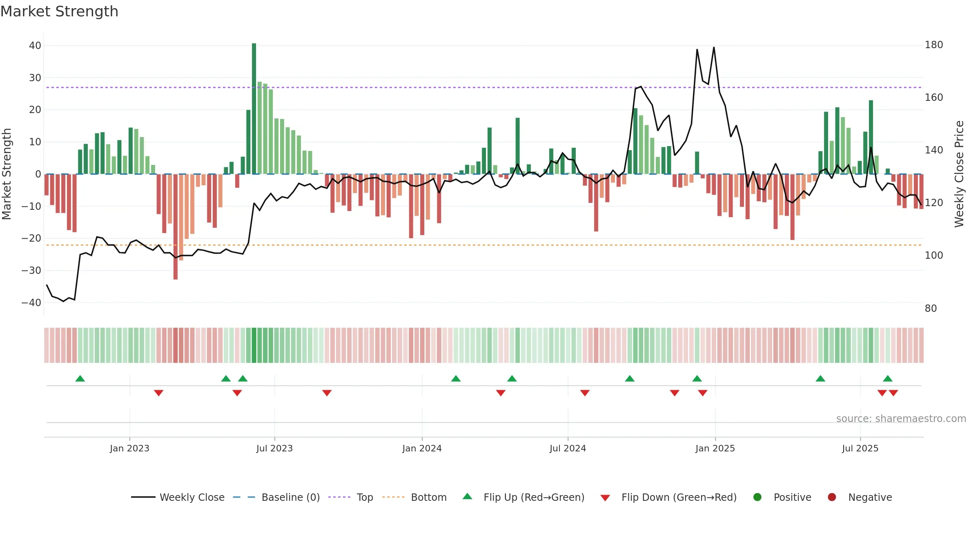
Task: Click the purple dotted Top legend sample
Action: pyautogui.click(x=339, y=497)
